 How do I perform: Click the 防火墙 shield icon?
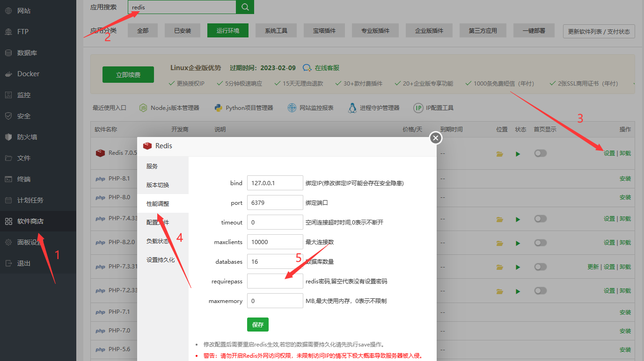[x=8, y=137]
